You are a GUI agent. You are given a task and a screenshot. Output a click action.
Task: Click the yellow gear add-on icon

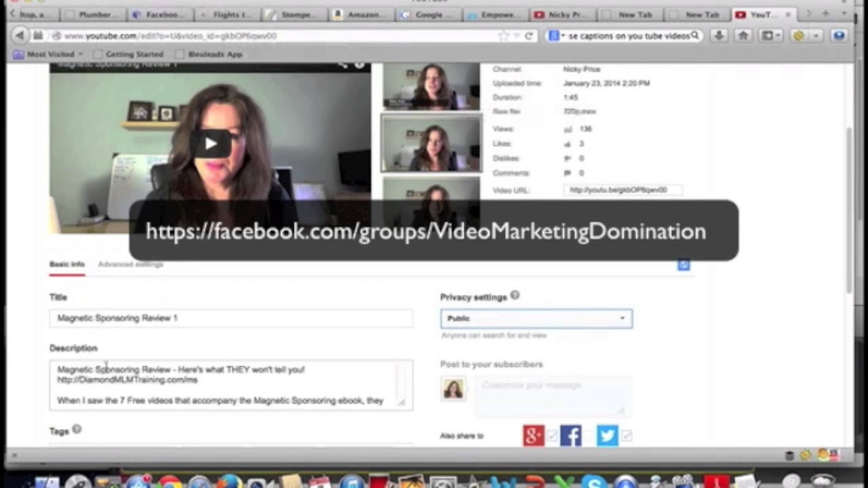click(x=798, y=35)
